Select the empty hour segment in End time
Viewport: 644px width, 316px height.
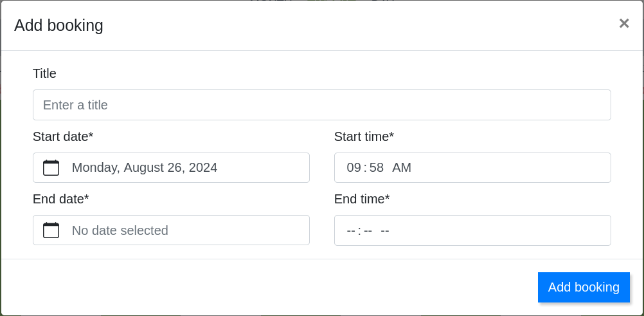[351, 230]
